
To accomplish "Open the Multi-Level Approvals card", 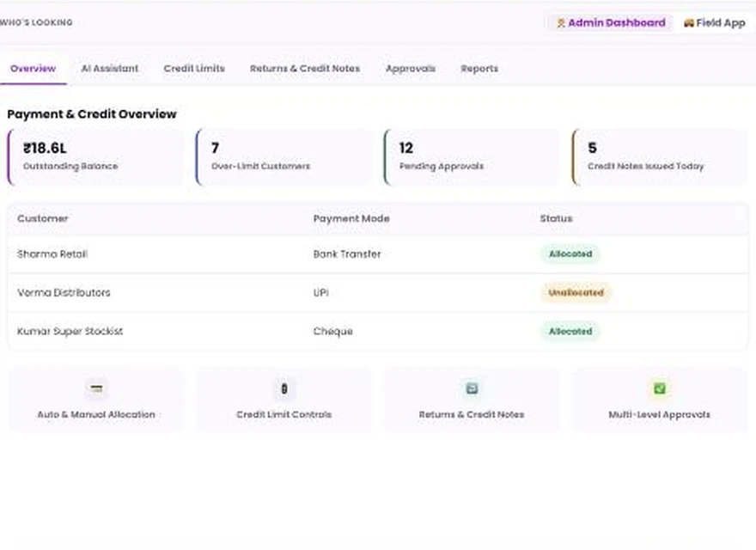I will click(x=660, y=400).
